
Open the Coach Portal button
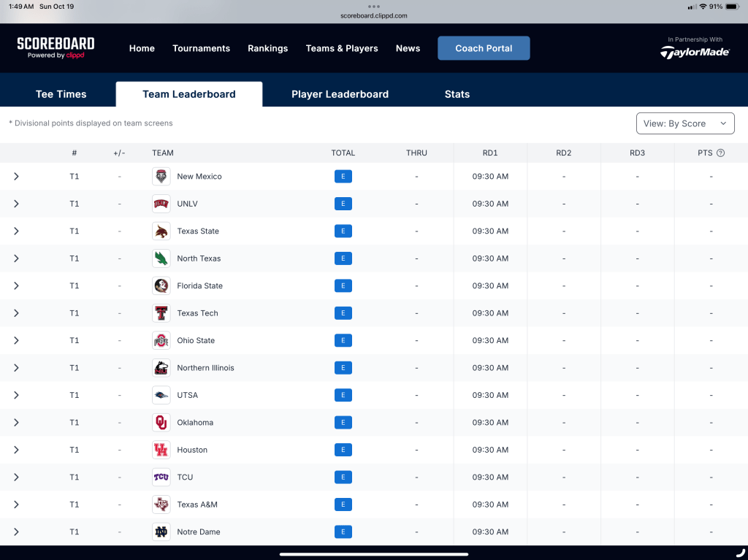click(x=484, y=48)
